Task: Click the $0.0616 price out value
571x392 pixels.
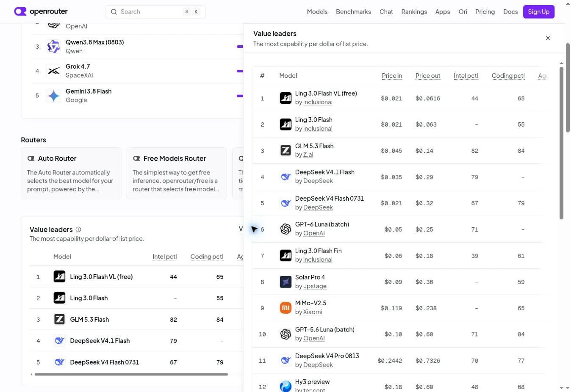Action: point(428,99)
